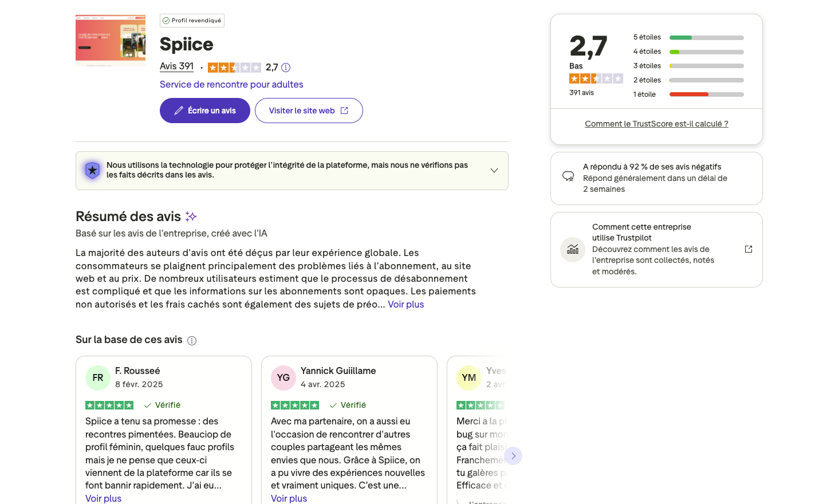The width and height of the screenshot is (815, 504).
Task: Click the "Avis 391" link
Action: tap(176, 66)
